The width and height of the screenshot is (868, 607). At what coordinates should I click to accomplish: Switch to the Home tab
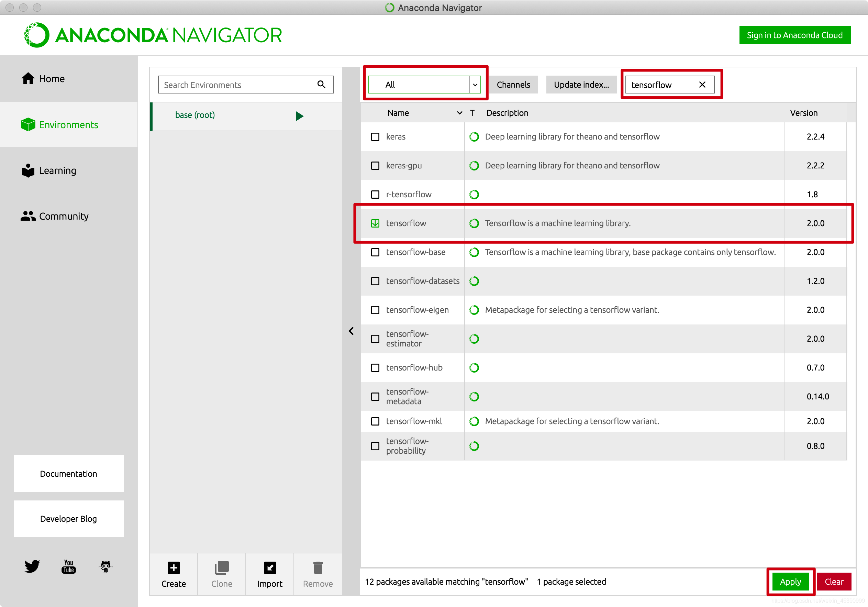pos(52,79)
